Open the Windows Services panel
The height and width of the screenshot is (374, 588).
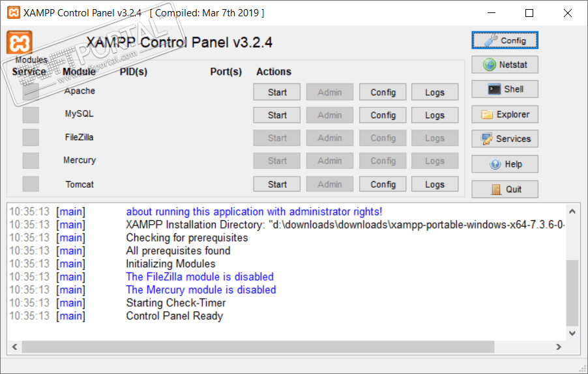pos(505,139)
